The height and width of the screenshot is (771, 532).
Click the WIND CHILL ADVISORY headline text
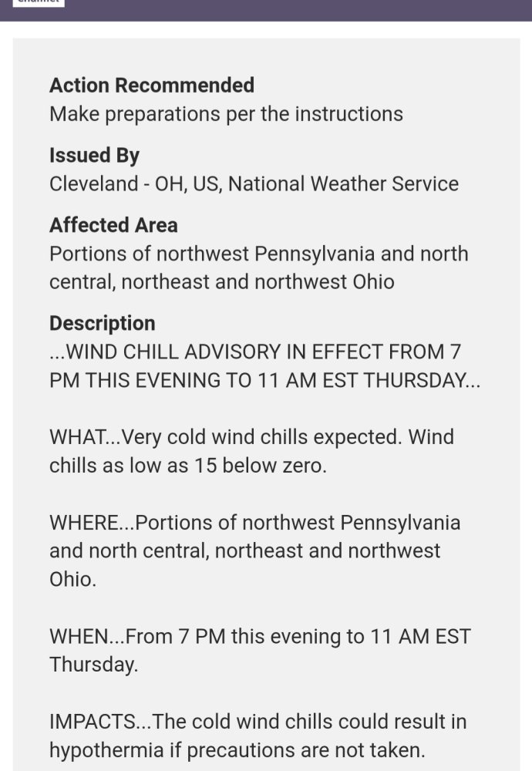255,352
